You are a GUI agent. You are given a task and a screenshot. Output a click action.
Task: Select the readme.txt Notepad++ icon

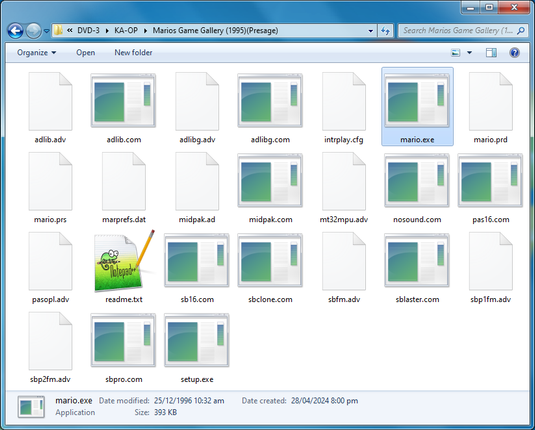point(124,261)
